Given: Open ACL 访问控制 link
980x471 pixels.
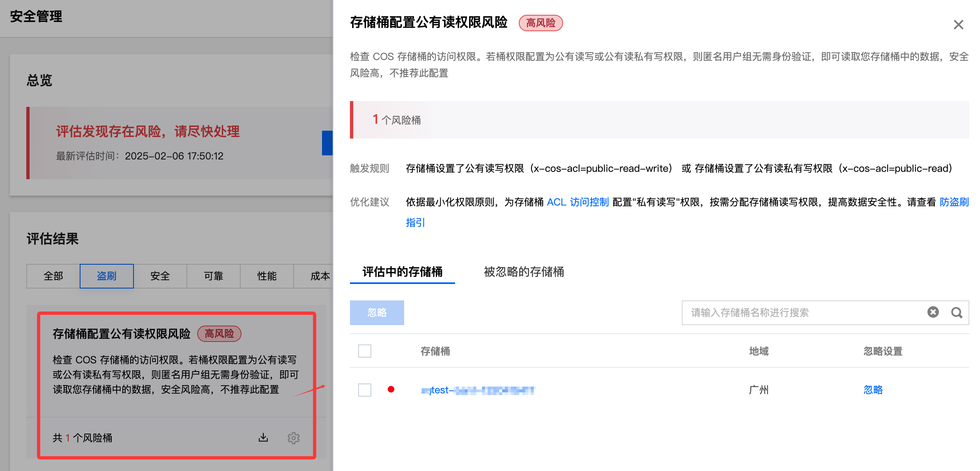Looking at the screenshot, I should point(577,202).
